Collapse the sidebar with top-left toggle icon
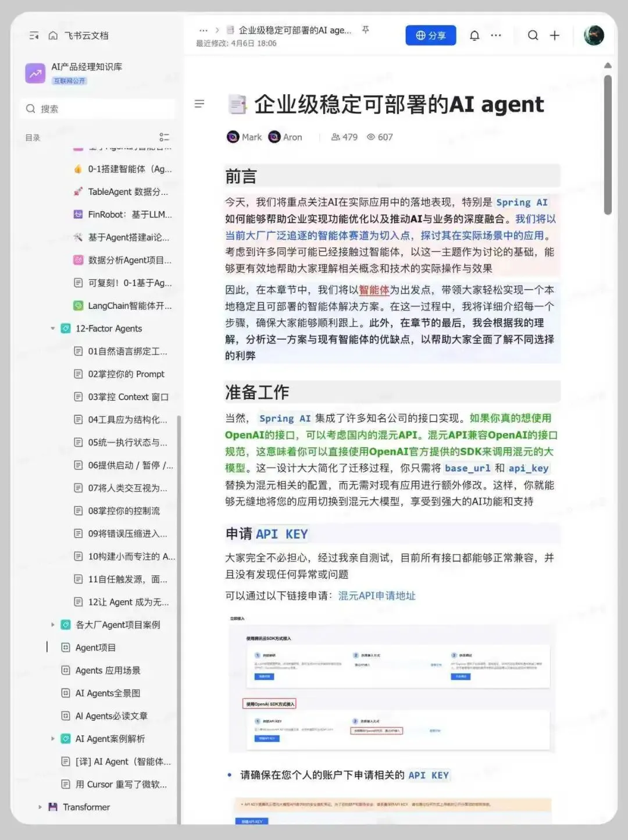The height and width of the screenshot is (840, 628). pos(34,35)
